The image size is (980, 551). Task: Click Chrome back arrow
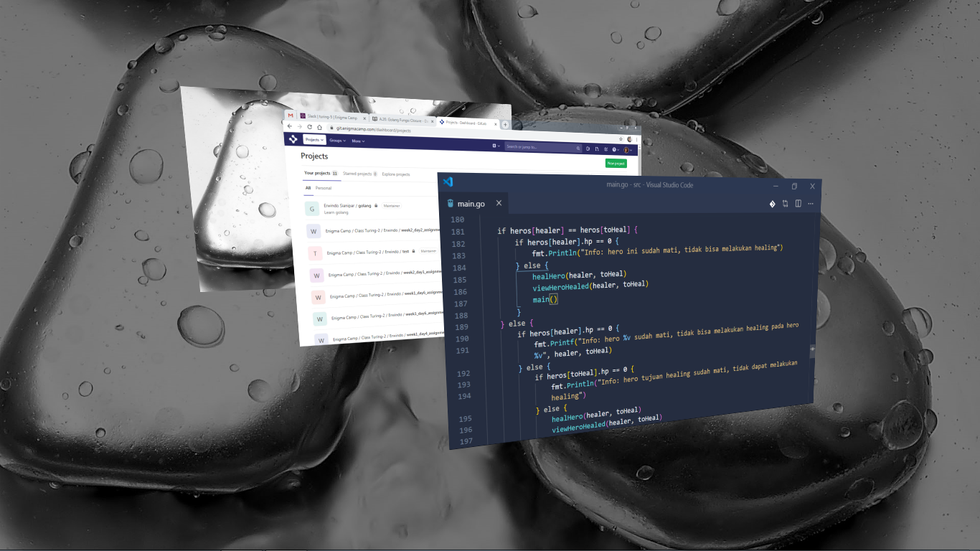coord(290,126)
